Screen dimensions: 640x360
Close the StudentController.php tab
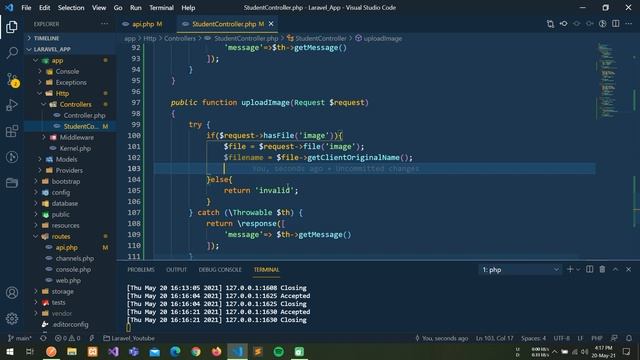271,24
